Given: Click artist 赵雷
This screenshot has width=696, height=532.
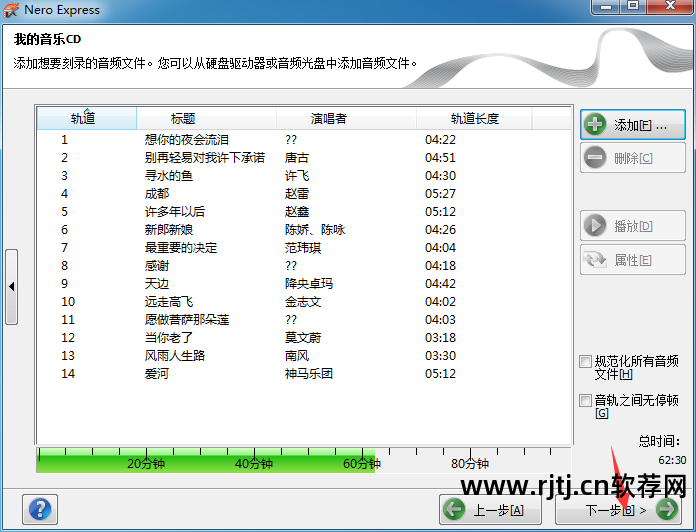Looking at the screenshot, I should coord(297,193).
